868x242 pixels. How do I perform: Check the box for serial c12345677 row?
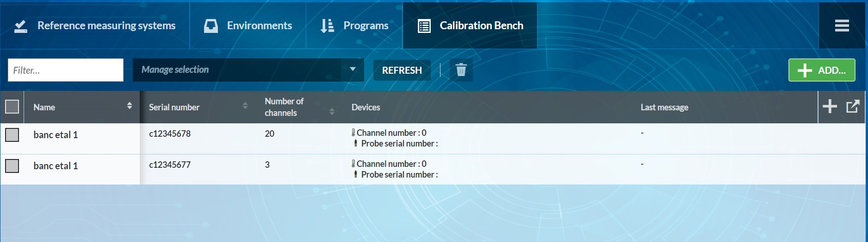[x=12, y=166]
